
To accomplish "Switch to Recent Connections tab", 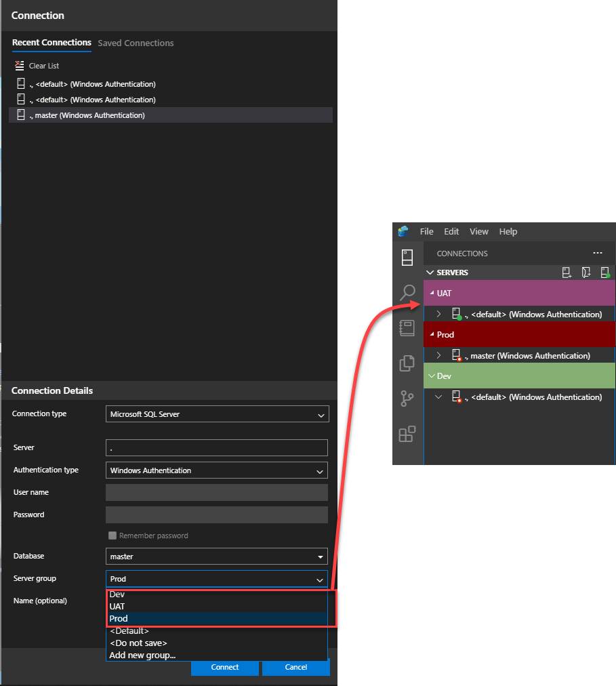I will [52, 43].
